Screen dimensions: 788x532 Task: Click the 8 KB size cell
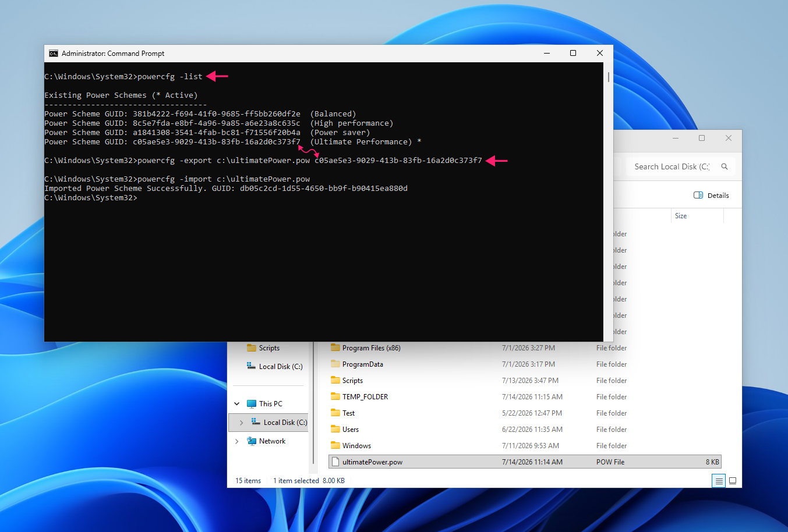click(x=713, y=462)
